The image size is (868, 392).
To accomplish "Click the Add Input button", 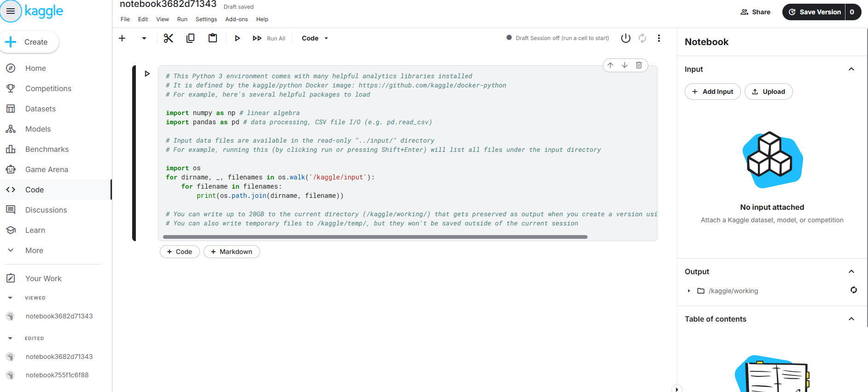I will [712, 92].
